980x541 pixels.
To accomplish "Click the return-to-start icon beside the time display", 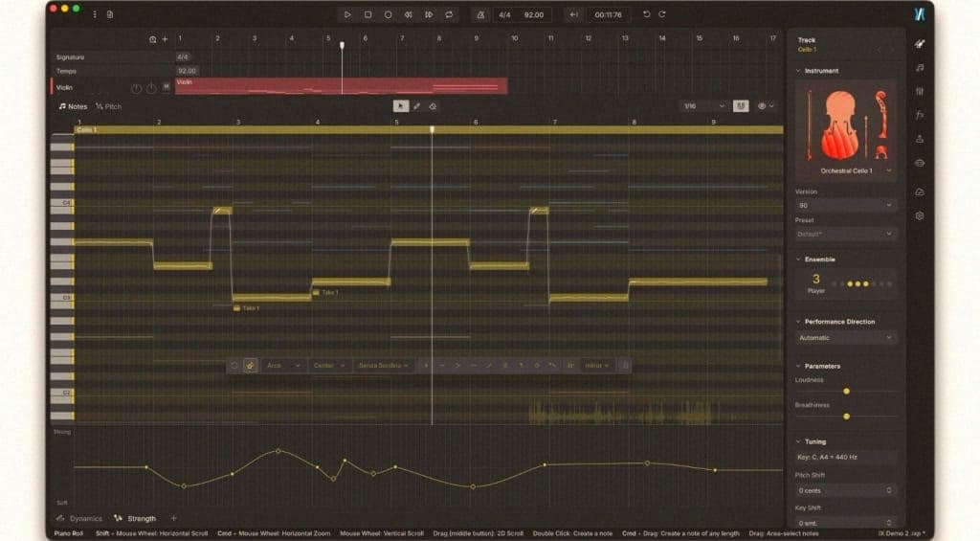I will [573, 14].
